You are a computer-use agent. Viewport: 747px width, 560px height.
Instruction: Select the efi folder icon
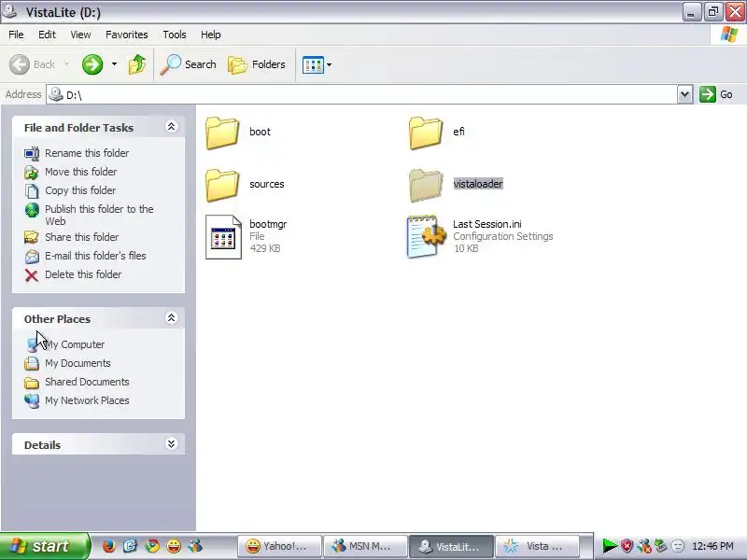pyautogui.click(x=426, y=133)
